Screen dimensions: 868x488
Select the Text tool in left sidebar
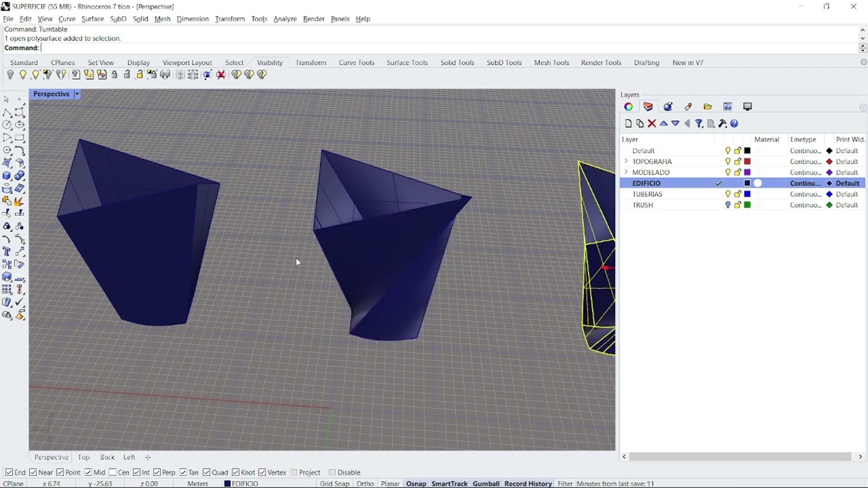click(7, 251)
